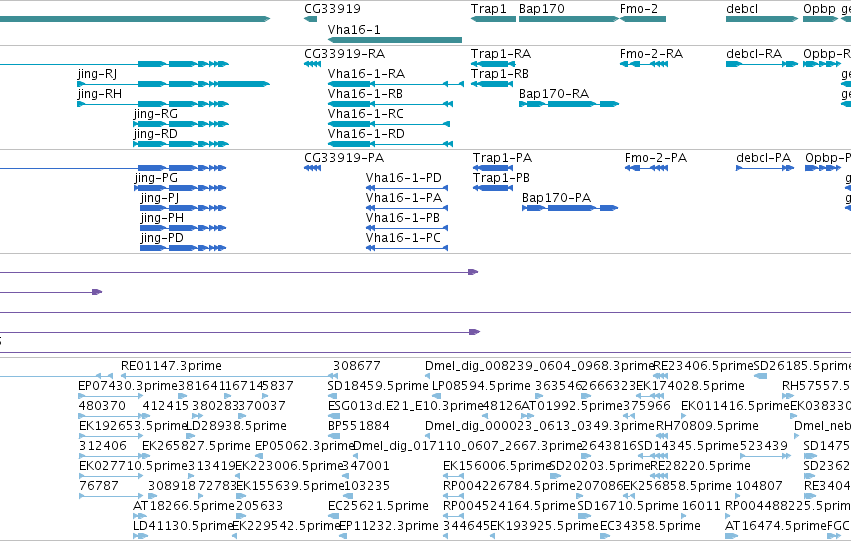The image size is (851, 541).
Task: Click EST label SD18459.5prime
Action: (x=378, y=386)
